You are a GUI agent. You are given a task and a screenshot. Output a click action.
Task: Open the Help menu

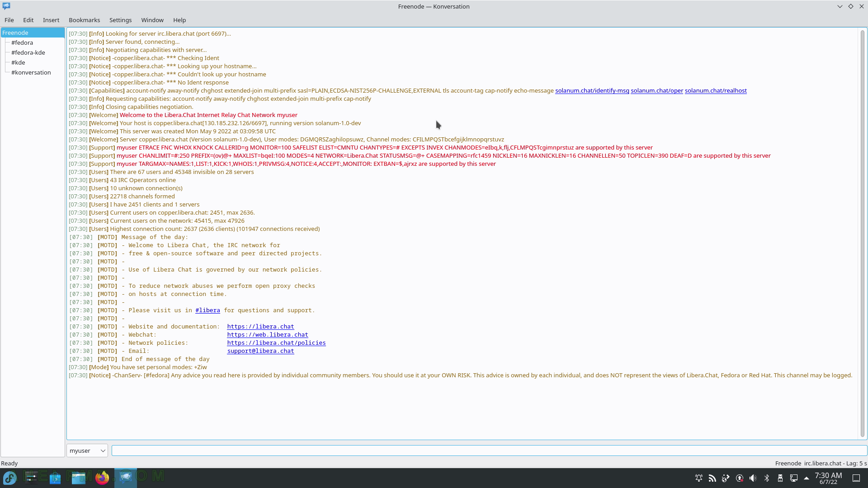pos(179,20)
